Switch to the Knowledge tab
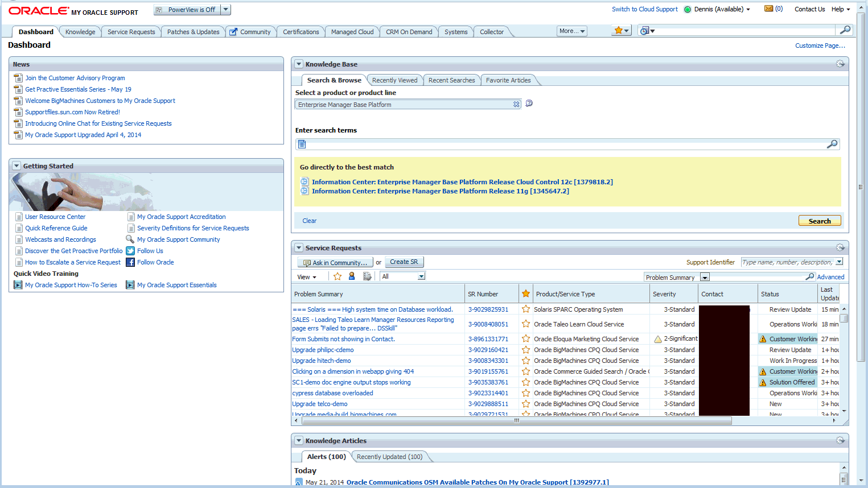 80,32
